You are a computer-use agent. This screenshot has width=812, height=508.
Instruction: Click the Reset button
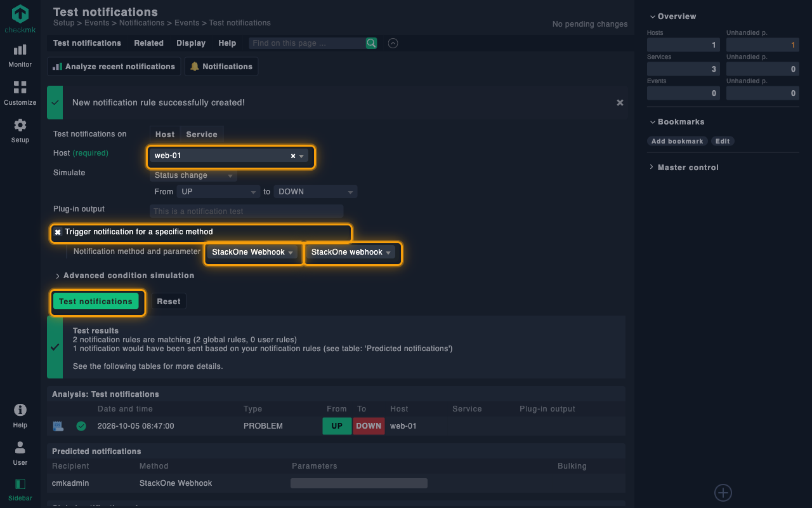click(169, 302)
